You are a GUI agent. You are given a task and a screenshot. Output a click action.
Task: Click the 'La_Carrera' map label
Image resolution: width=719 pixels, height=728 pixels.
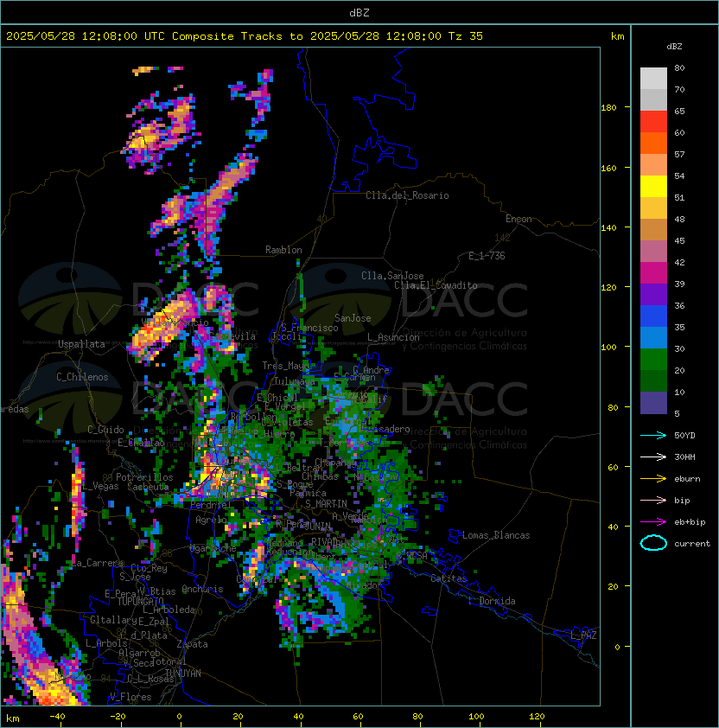click(97, 563)
